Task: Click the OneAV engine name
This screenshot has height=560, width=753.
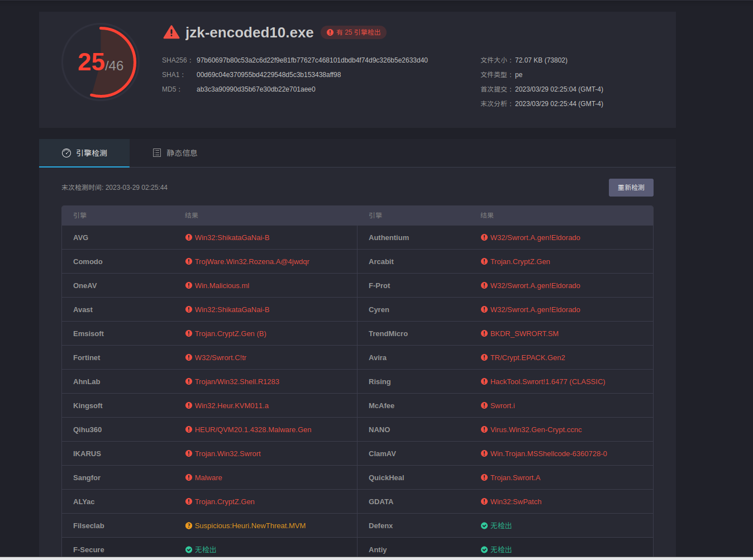Action: 85,285
